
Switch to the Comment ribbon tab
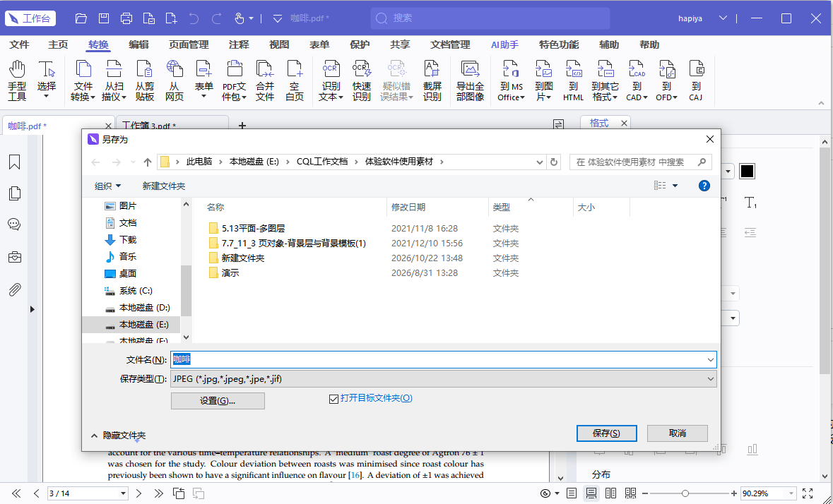(239, 44)
